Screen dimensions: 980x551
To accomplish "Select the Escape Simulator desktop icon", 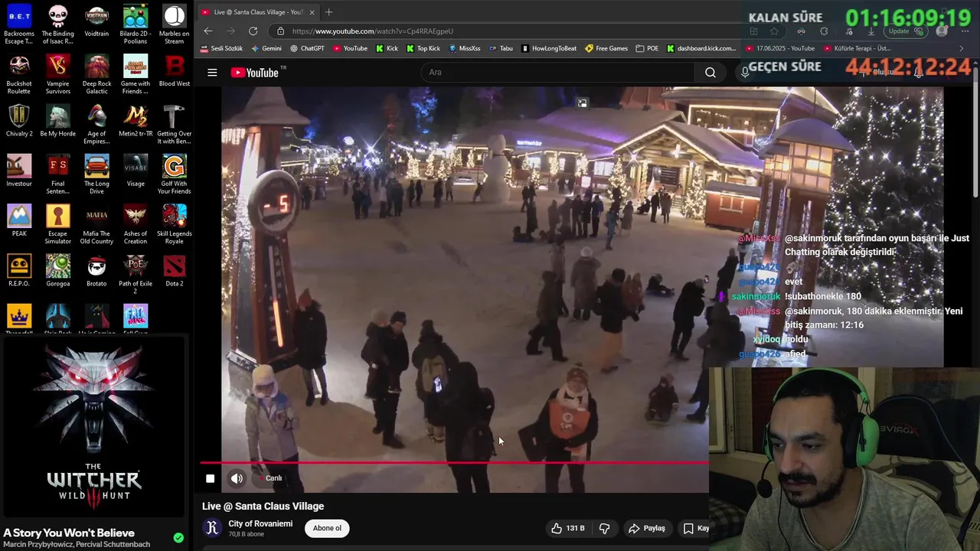I will [x=57, y=224].
